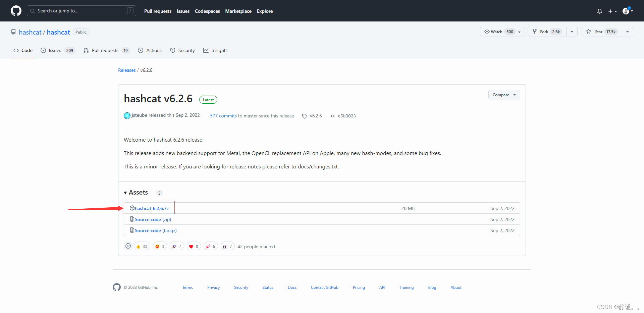Image resolution: width=644 pixels, height=313 pixels.
Task: Open the GitHub homepage logo in header
Action: (16, 11)
